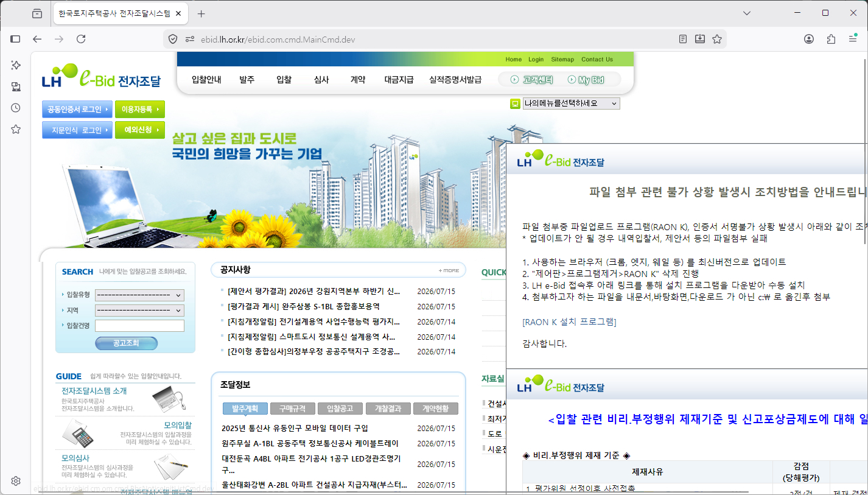Open the 입찰유형 dropdown in SEARCH
This screenshot has width=868, height=495.
(139, 295)
